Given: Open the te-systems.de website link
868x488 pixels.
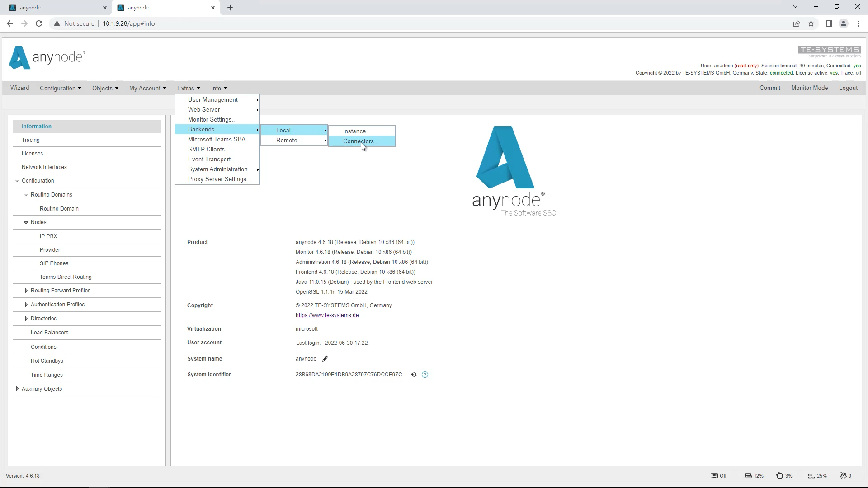Looking at the screenshot, I should tap(327, 315).
